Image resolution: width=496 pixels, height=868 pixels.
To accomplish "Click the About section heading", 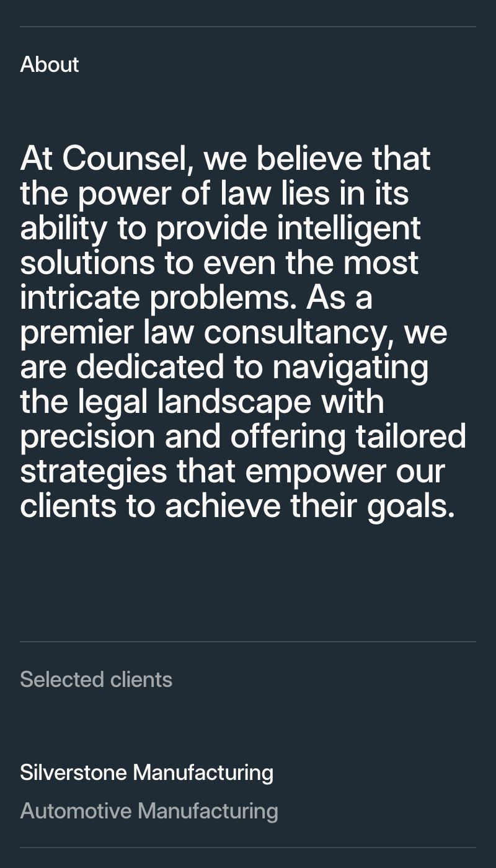I will pos(50,64).
